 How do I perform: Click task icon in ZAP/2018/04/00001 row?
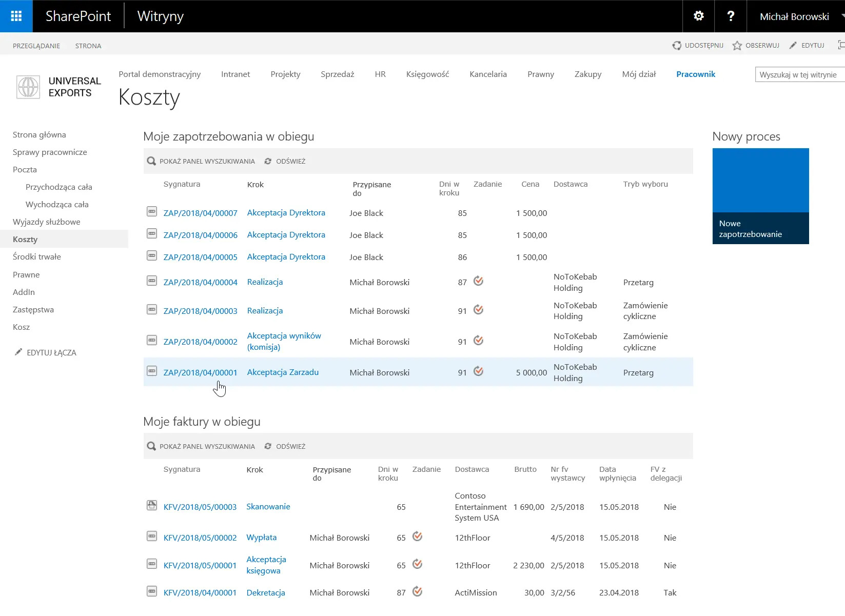[478, 371]
